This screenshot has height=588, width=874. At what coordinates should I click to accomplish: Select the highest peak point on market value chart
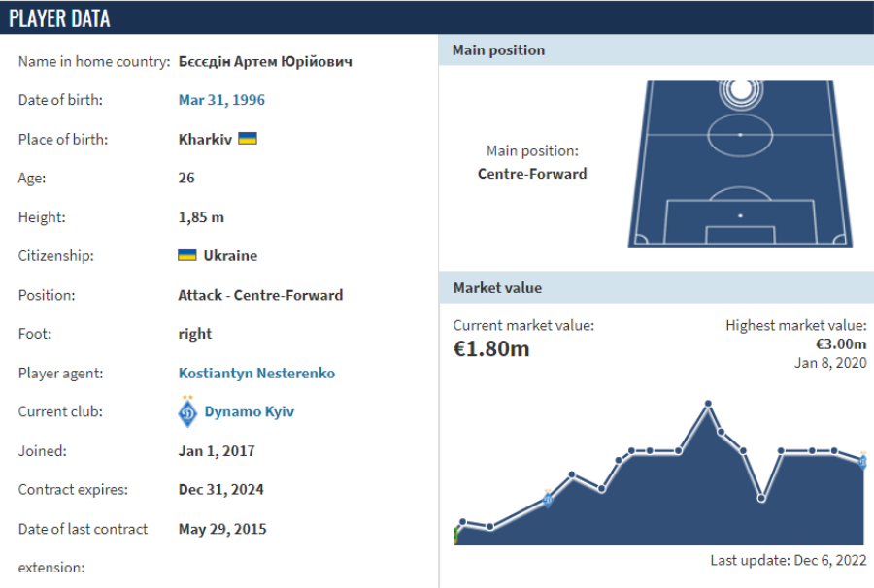click(708, 403)
